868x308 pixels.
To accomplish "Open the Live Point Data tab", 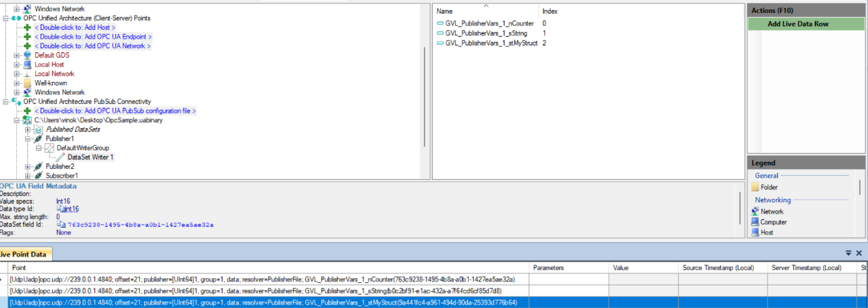I will pyautogui.click(x=24, y=254).
